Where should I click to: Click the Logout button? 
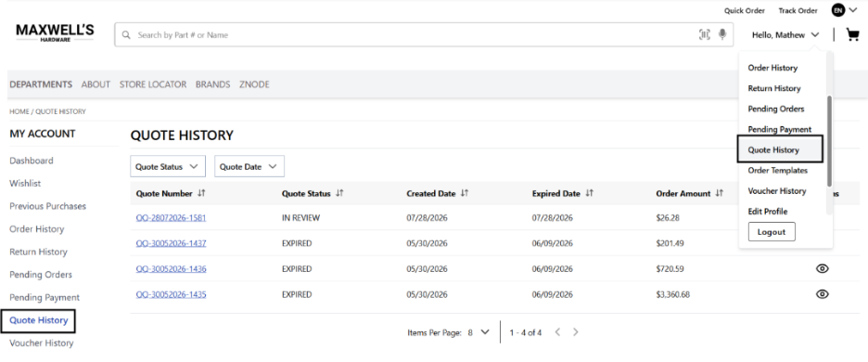pos(772,232)
